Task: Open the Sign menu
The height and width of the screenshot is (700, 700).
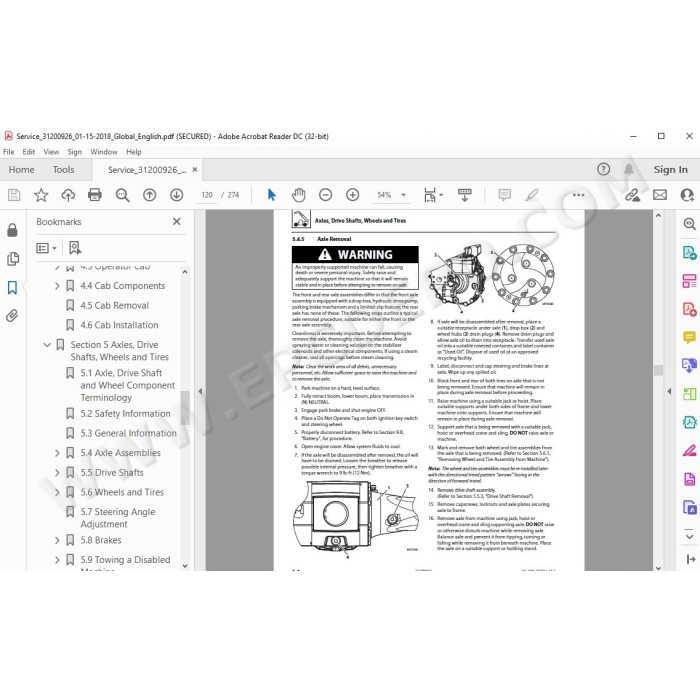Action: [75, 152]
